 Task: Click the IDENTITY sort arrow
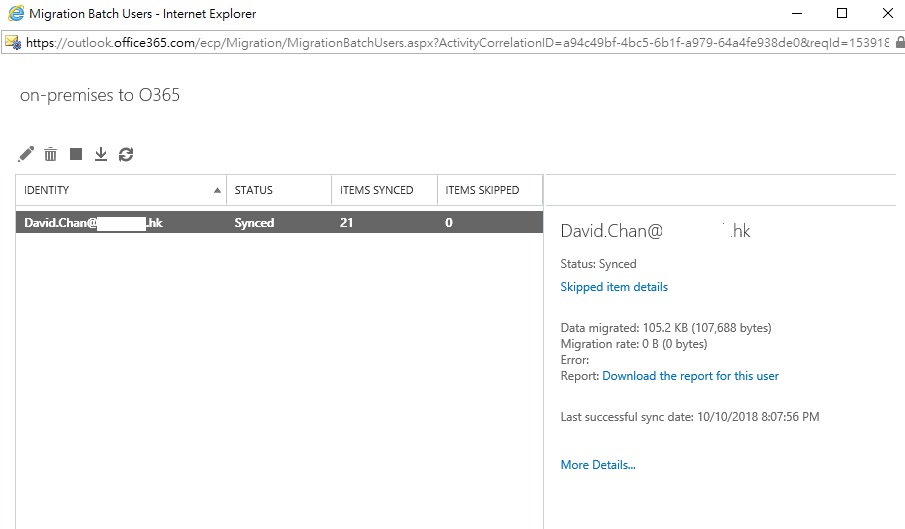[x=217, y=190]
